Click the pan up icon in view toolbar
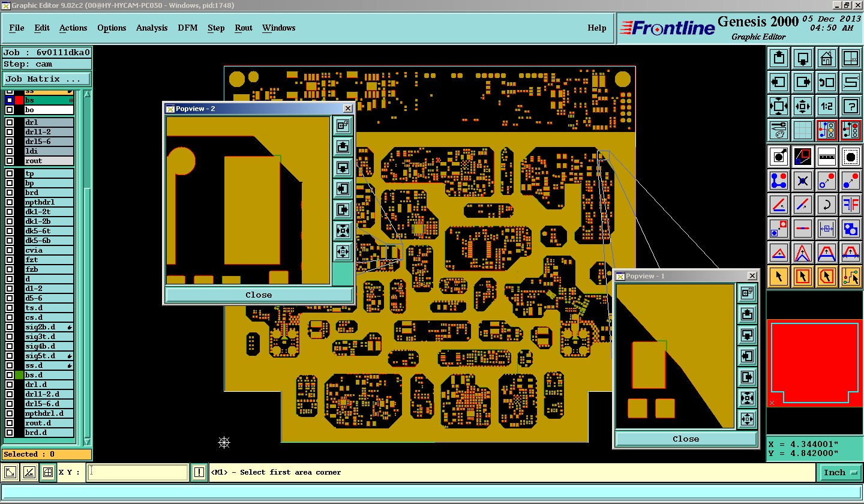 (779, 59)
